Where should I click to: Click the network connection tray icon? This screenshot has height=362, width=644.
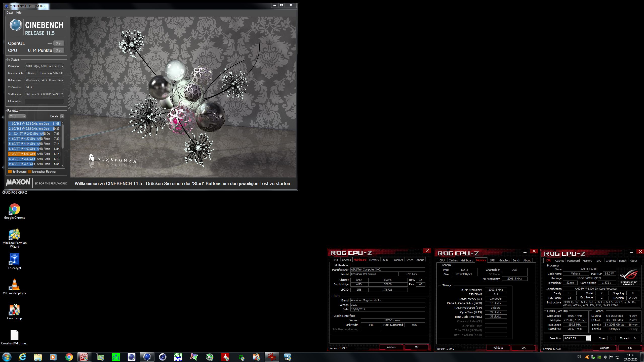pyautogui.click(x=617, y=357)
